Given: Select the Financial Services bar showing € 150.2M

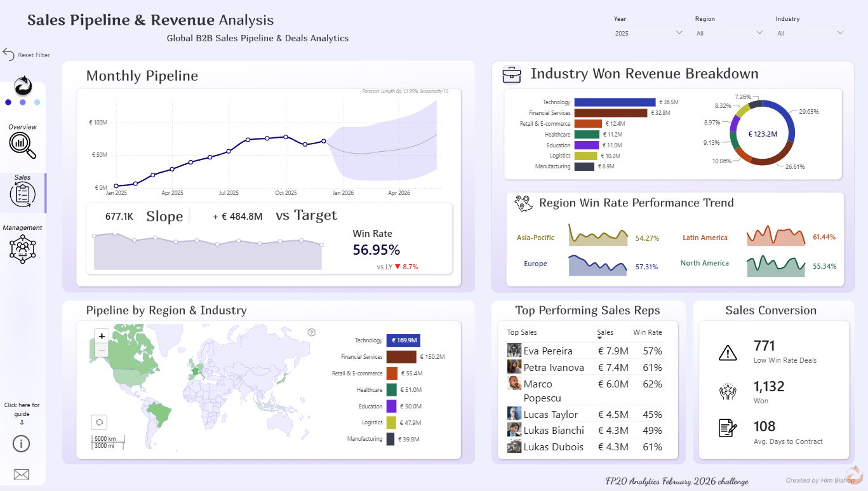Looking at the screenshot, I should (x=401, y=357).
